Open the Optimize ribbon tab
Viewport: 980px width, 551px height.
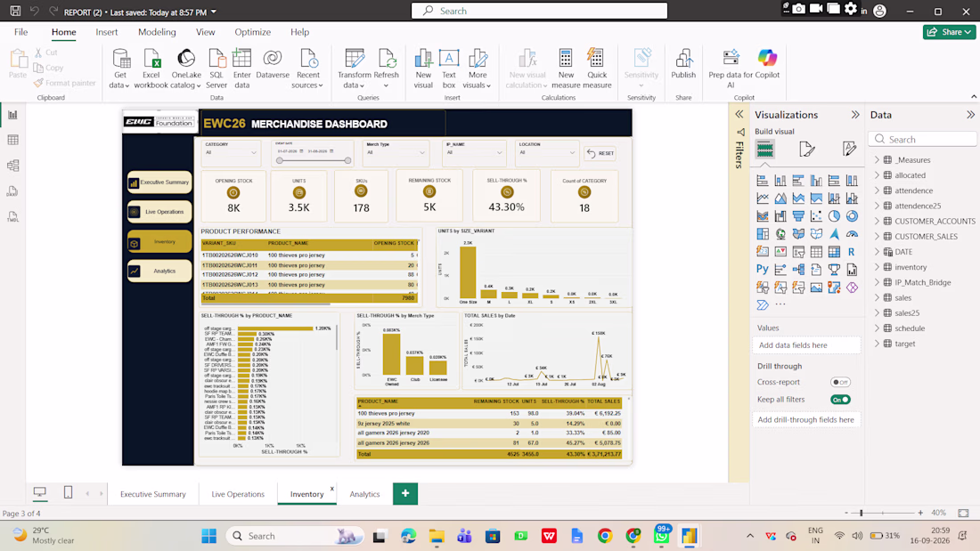tap(252, 32)
